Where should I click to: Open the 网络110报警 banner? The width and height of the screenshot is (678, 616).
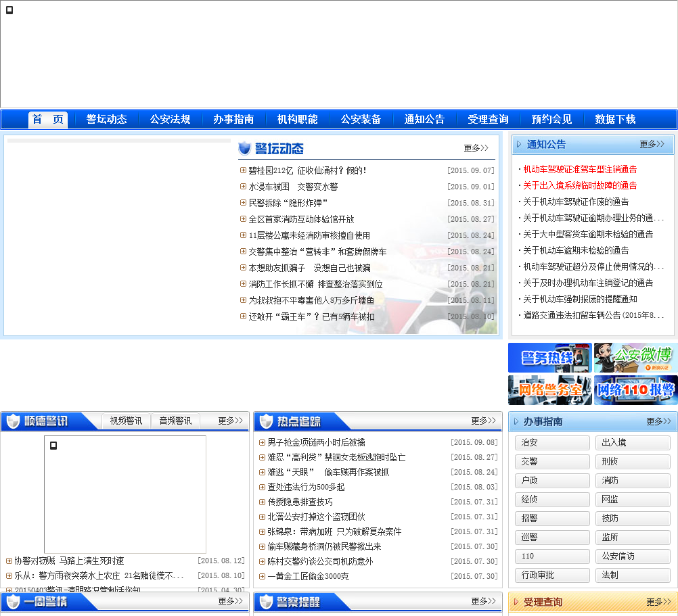[635, 390]
